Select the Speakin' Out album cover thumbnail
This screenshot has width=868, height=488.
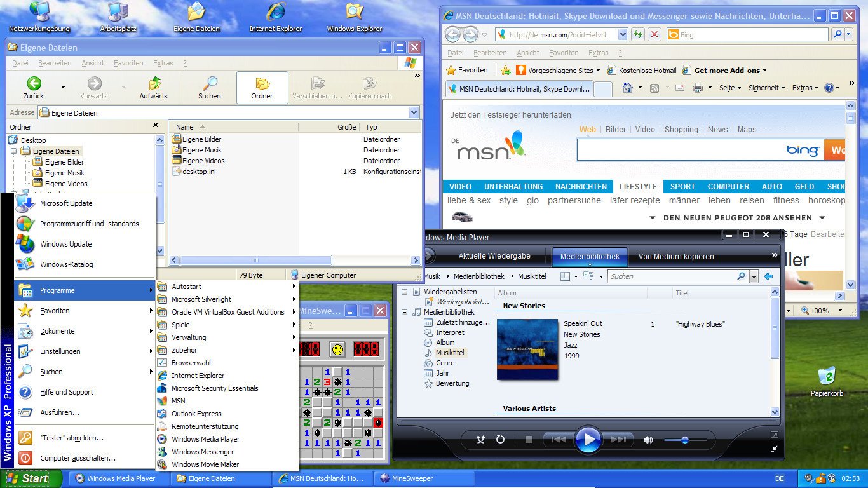527,349
